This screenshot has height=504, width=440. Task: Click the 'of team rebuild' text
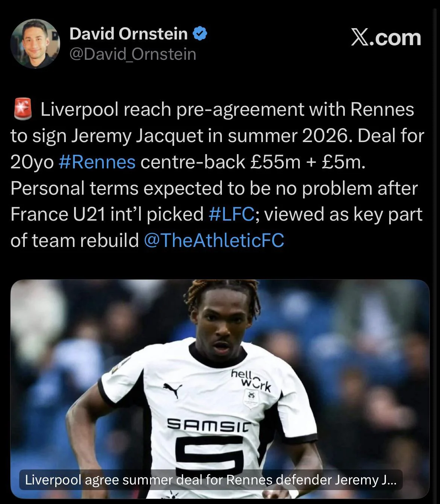[x=74, y=241]
